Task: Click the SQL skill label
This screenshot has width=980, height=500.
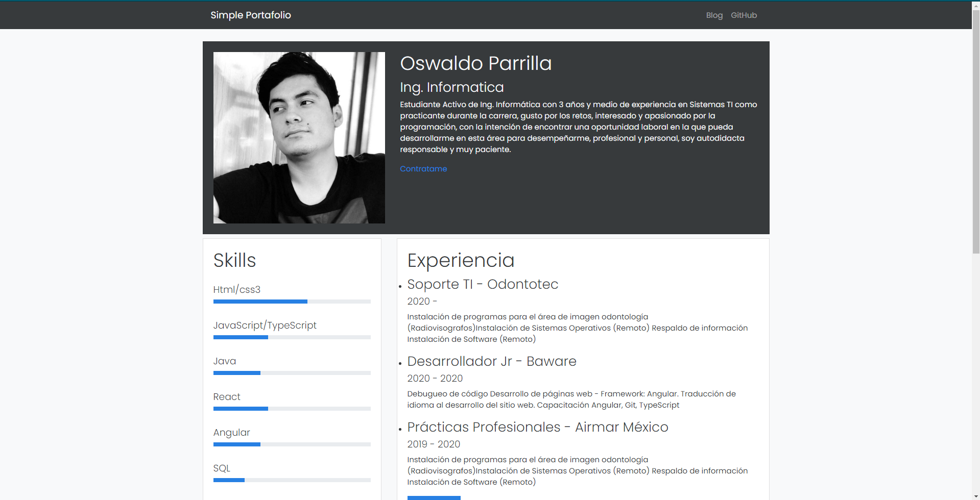Action: (x=221, y=468)
